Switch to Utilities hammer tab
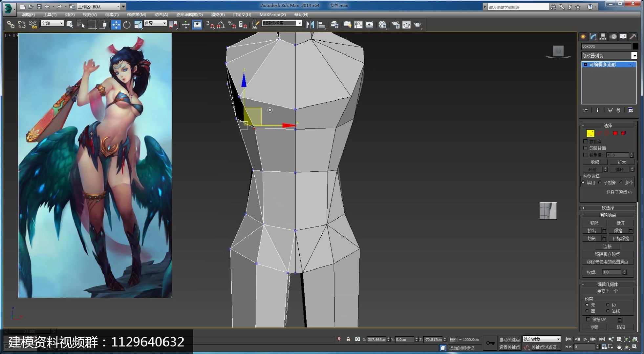The height and width of the screenshot is (354, 644). tap(633, 37)
